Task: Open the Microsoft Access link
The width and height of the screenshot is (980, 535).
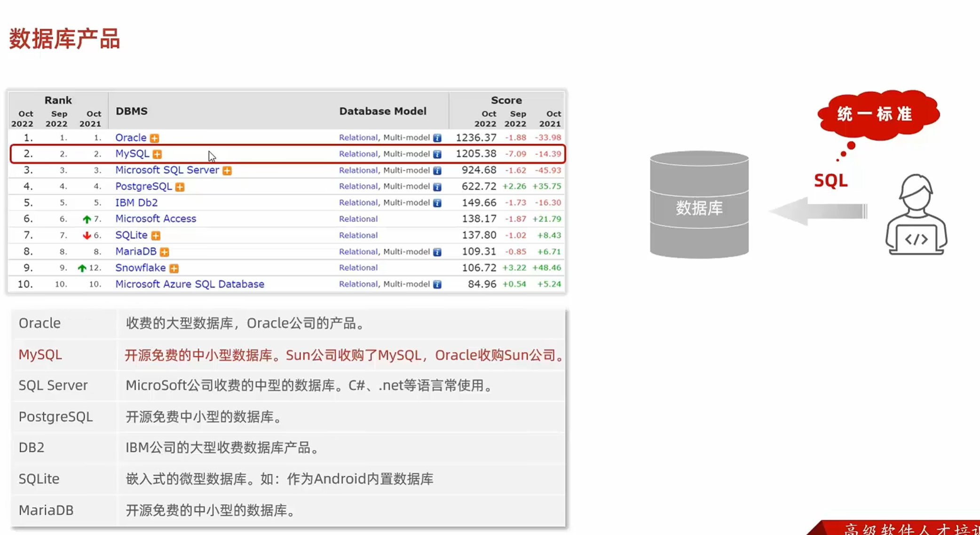Action: click(156, 219)
